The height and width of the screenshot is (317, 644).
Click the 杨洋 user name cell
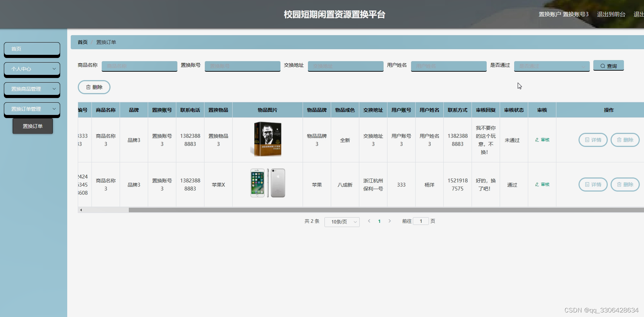click(429, 185)
